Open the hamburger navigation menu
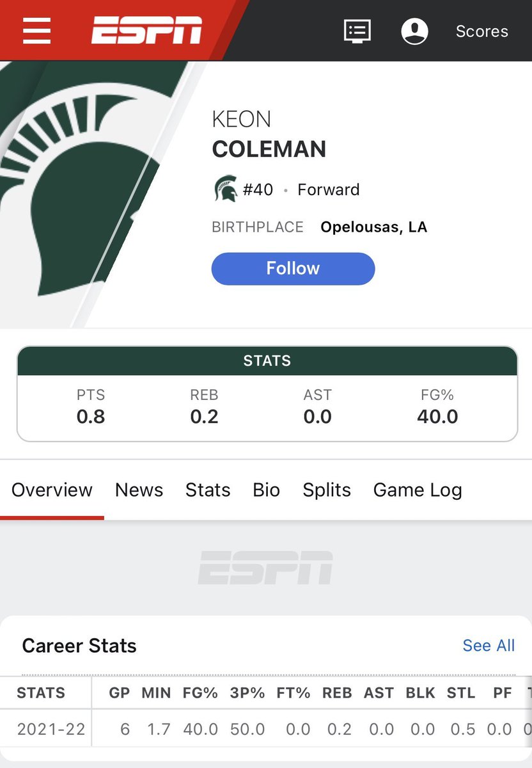 click(x=36, y=31)
